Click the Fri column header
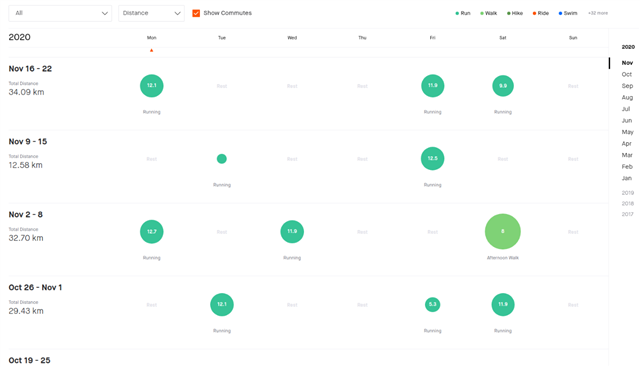Viewport: 640px width, 367px height. pos(433,38)
